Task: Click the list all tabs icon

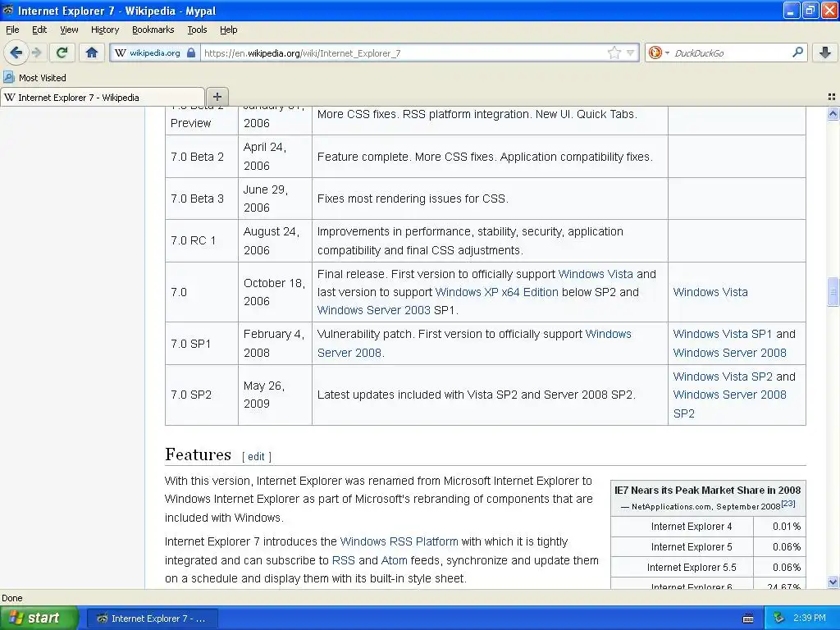Action: pyautogui.click(x=832, y=97)
